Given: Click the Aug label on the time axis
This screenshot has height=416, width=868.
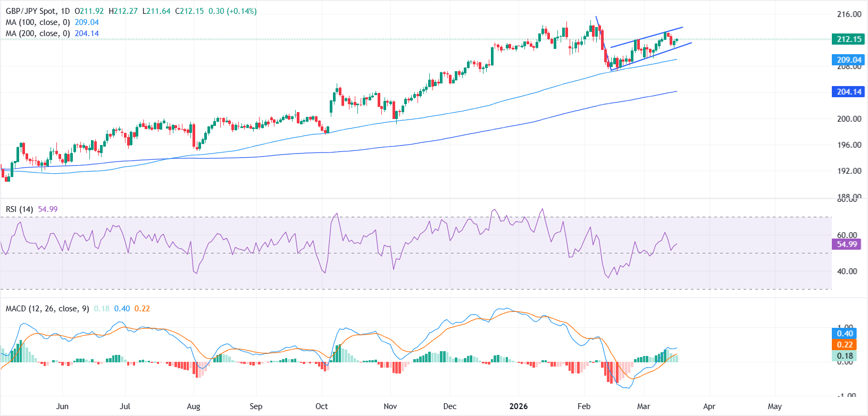Looking at the screenshot, I should [194, 406].
